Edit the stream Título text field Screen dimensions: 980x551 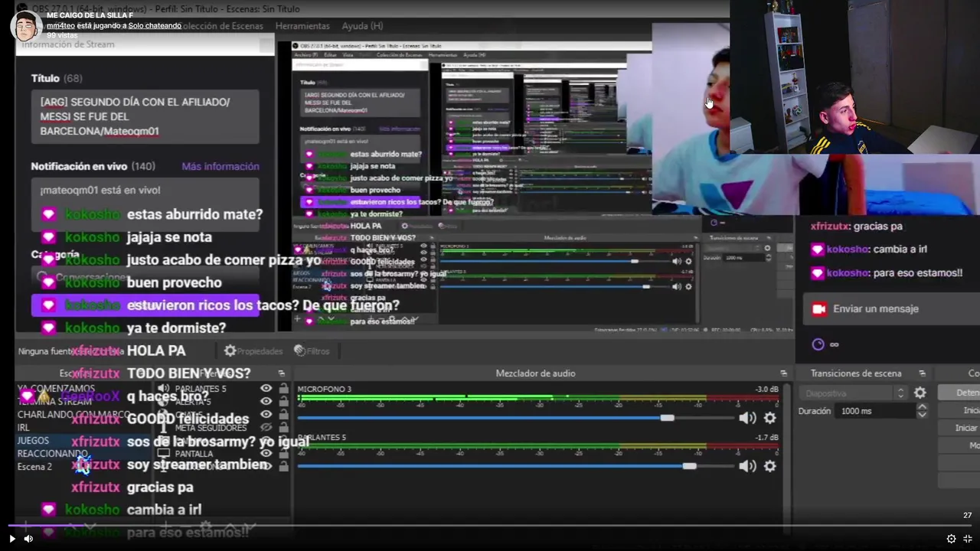point(145,116)
